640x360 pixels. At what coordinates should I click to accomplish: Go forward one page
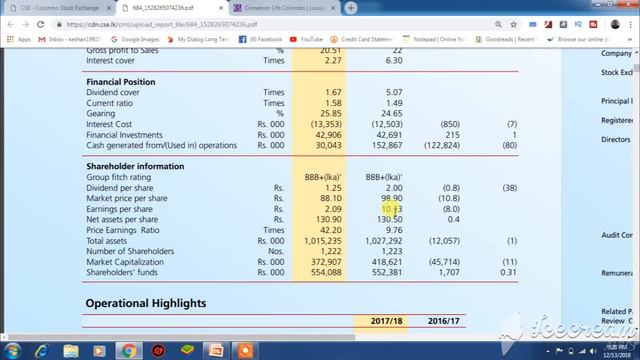tap(25, 24)
